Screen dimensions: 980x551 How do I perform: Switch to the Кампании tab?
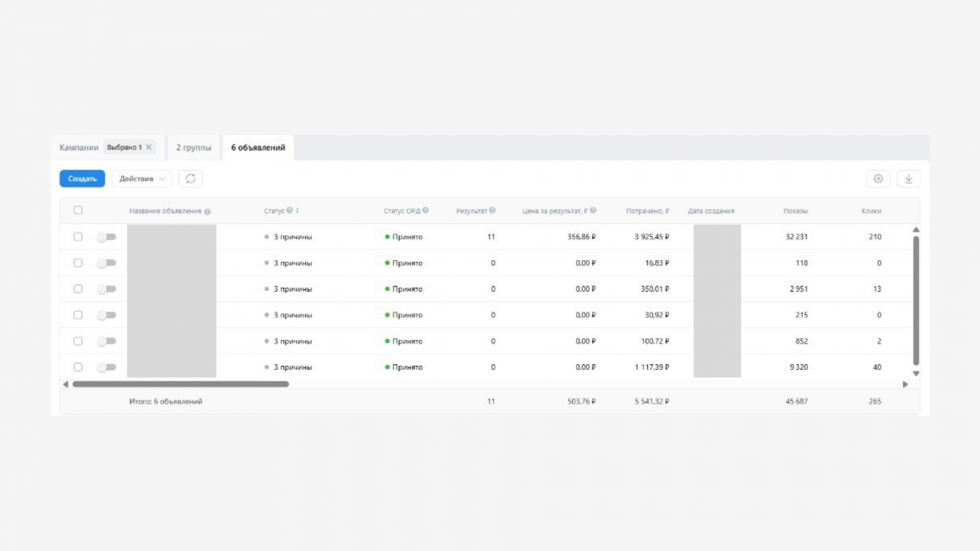pos(78,148)
